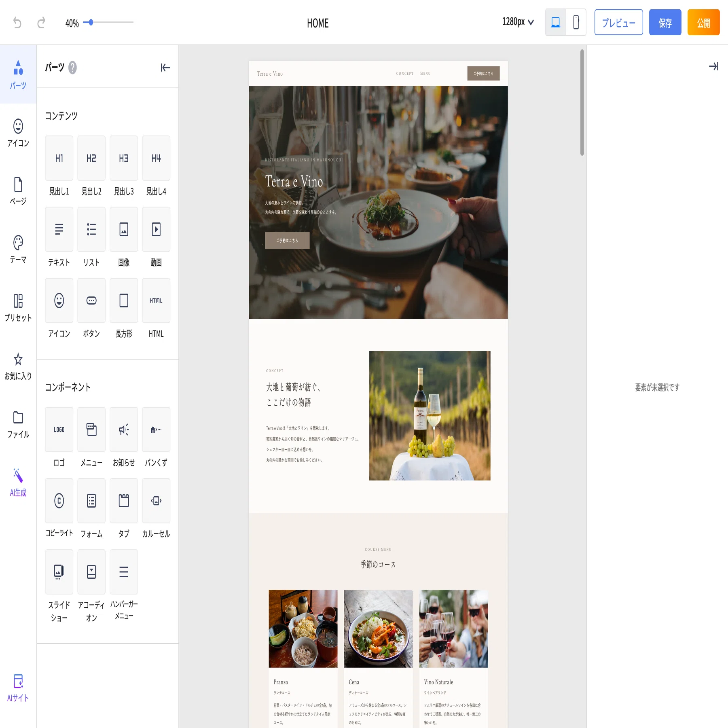Click the Terra e Vino header logo
The image size is (728, 728).
(x=270, y=74)
